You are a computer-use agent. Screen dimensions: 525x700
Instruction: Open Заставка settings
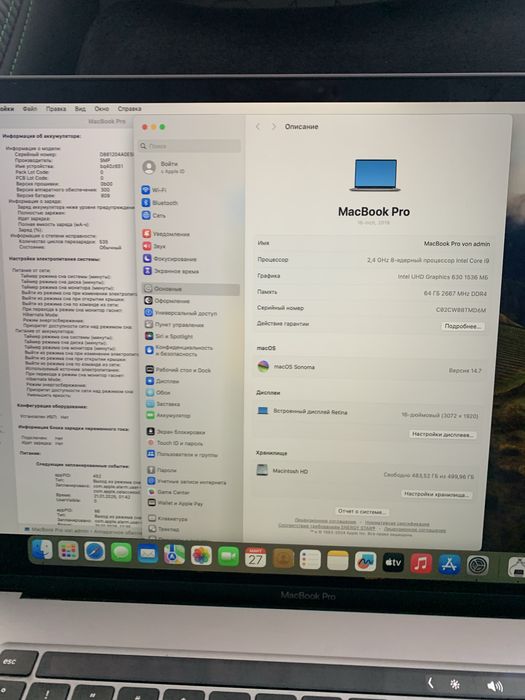tap(163, 404)
